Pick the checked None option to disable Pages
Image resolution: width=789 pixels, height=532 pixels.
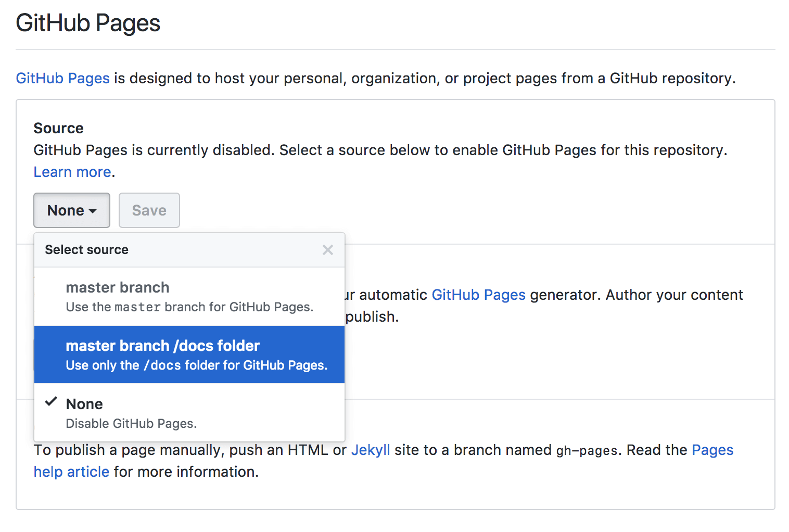pos(189,413)
